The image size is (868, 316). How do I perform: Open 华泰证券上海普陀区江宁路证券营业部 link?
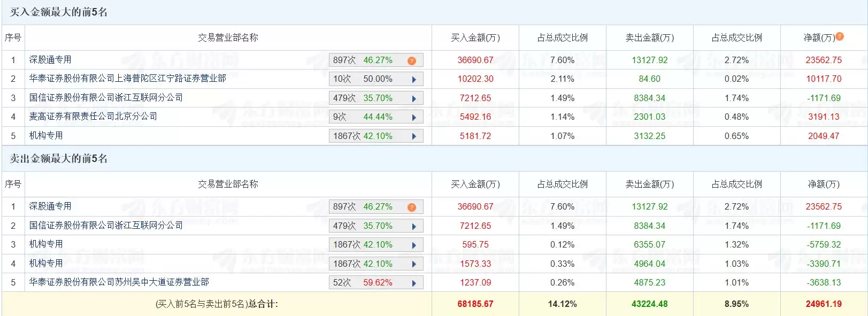[x=127, y=79]
